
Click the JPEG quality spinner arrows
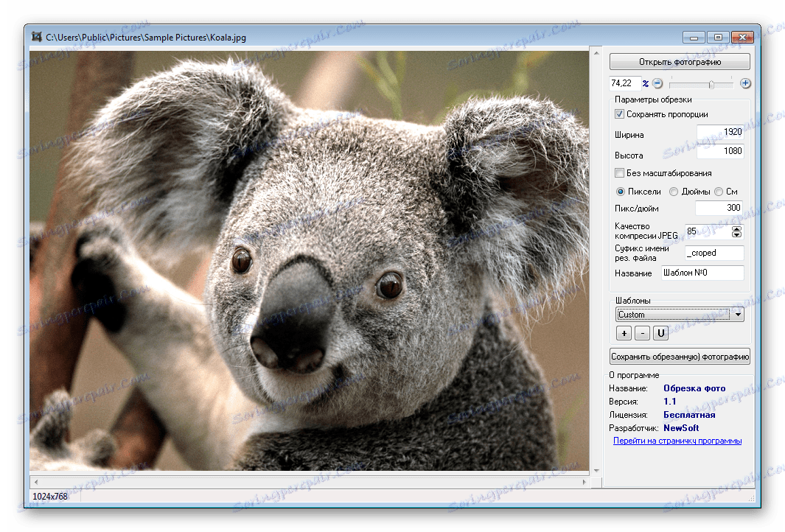[x=736, y=231]
